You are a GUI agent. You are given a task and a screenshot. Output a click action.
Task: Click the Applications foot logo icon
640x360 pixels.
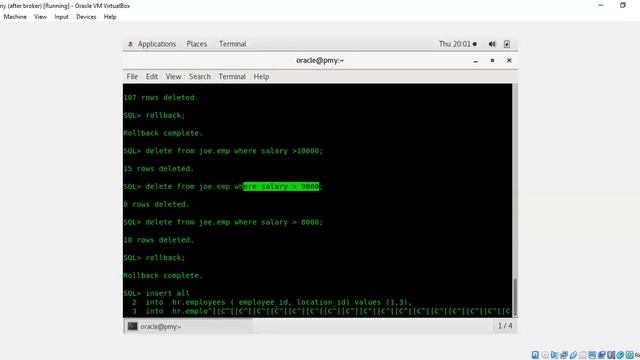click(x=130, y=44)
